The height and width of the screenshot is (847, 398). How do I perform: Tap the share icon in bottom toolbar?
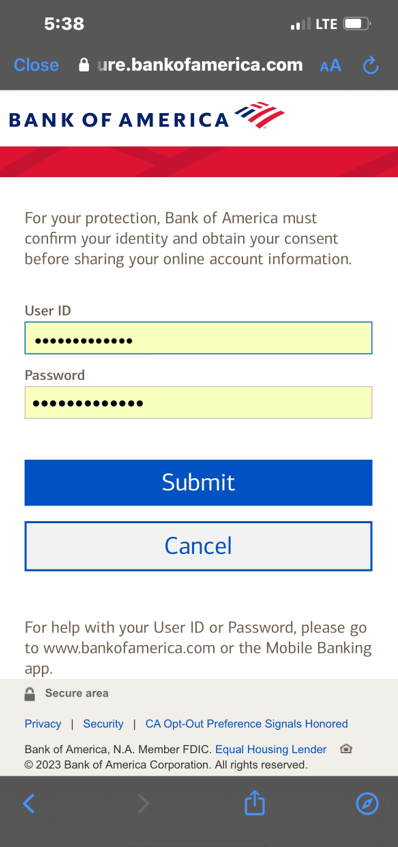tap(254, 803)
